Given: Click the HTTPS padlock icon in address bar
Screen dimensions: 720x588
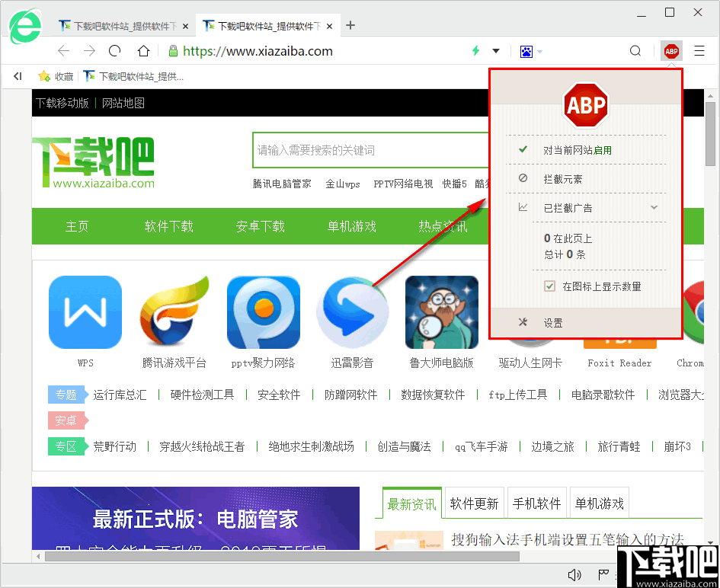Looking at the screenshot, I should click(x=174, y=50).
